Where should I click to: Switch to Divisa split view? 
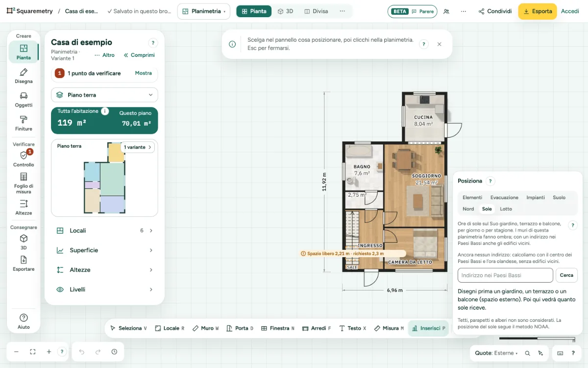(x=316, y=11)
